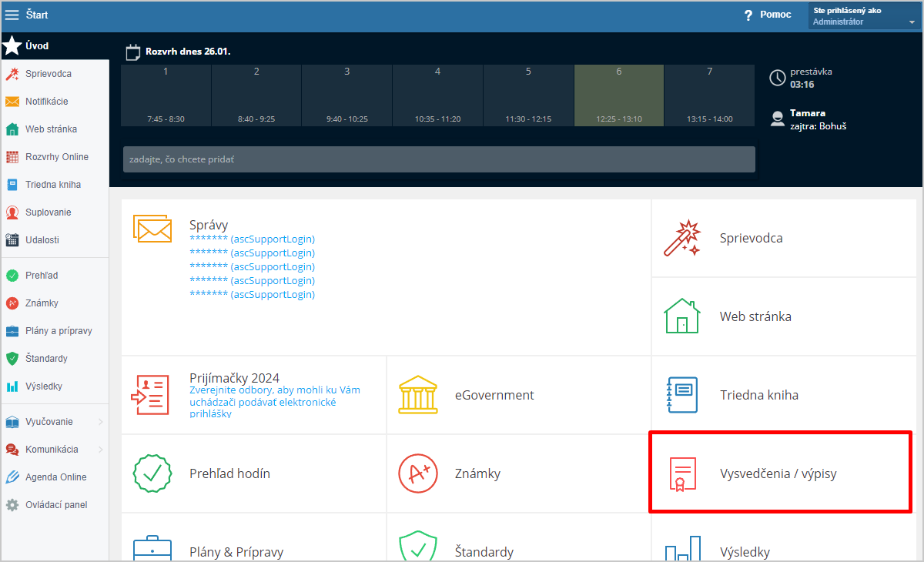Select Úvod in the sidebar
The image size is (924, 562).
pos(55,45)
